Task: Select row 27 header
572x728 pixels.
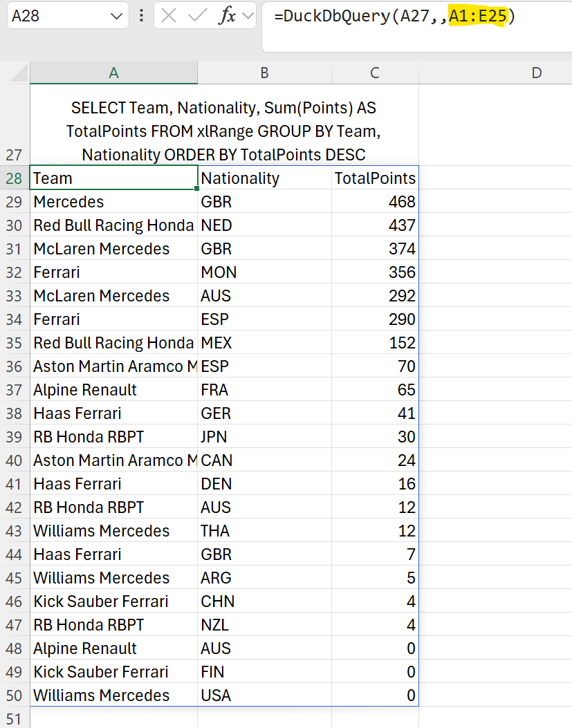Action: tap(14, 154)
